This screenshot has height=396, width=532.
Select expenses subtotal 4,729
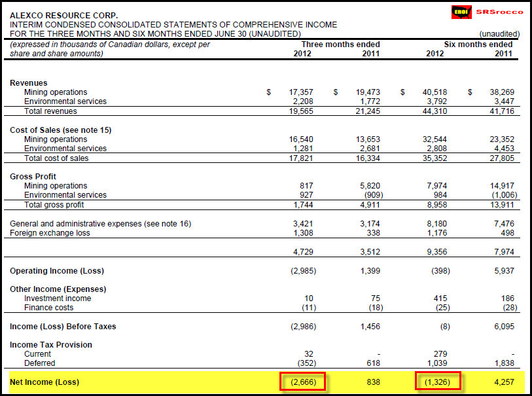tap(303, 252)
